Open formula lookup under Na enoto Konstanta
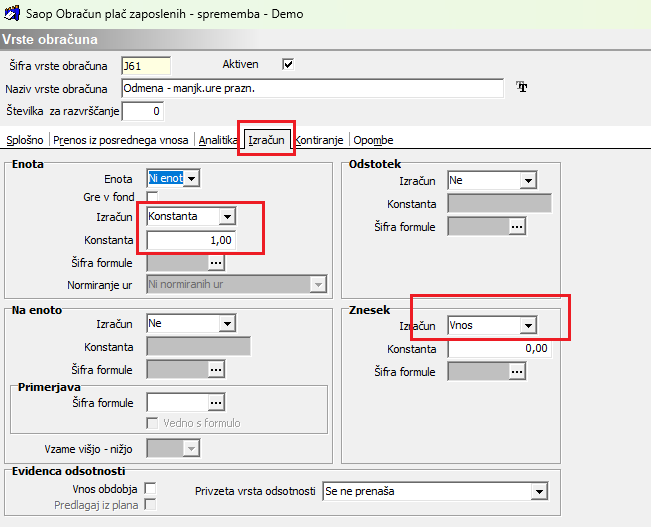 click(216, 370)
